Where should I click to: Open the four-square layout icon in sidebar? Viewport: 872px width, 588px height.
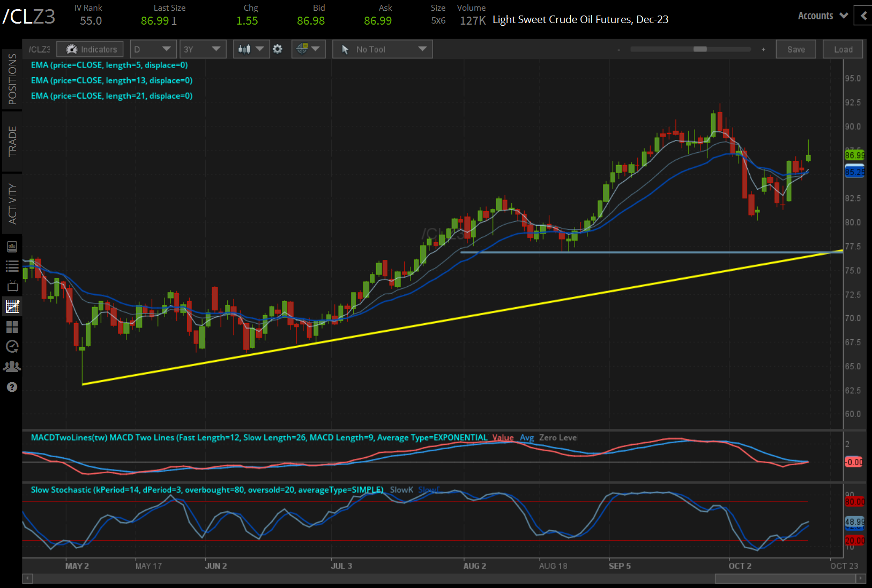tap(12, 327)
